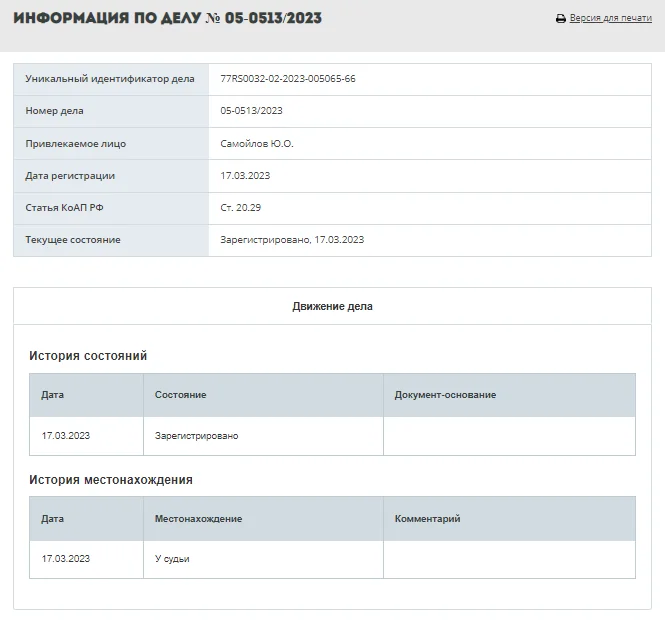Click the "Статья КоАП РФ" label
Screen dimensions: 665x622
point(64,208)
